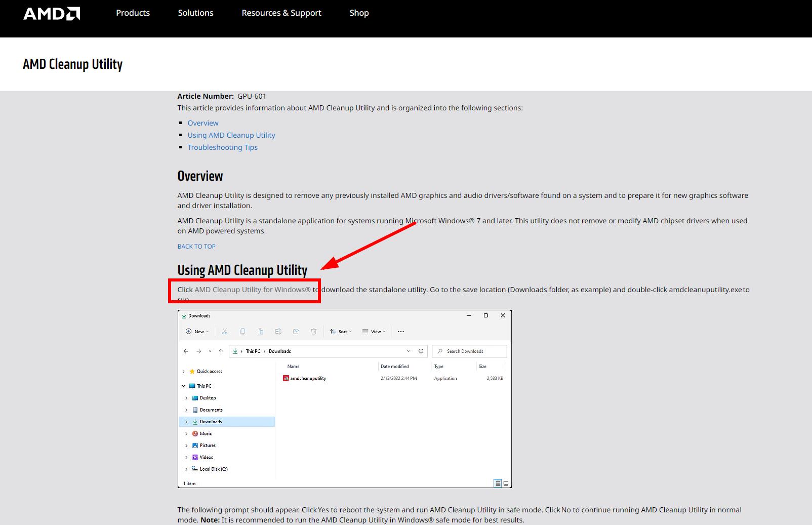This screenshot has width=812, height=525.
Task: Click the Back arrow in Downloads window
Action: coord(186,351)
